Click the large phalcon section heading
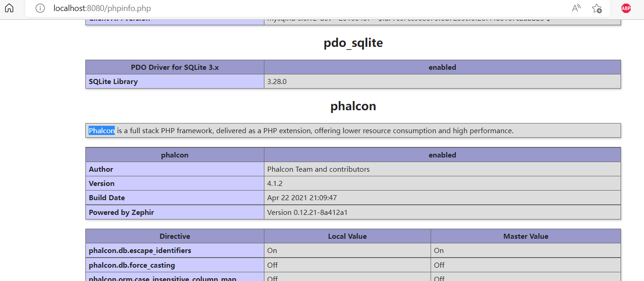644x281 pixels. pos(353,106)
